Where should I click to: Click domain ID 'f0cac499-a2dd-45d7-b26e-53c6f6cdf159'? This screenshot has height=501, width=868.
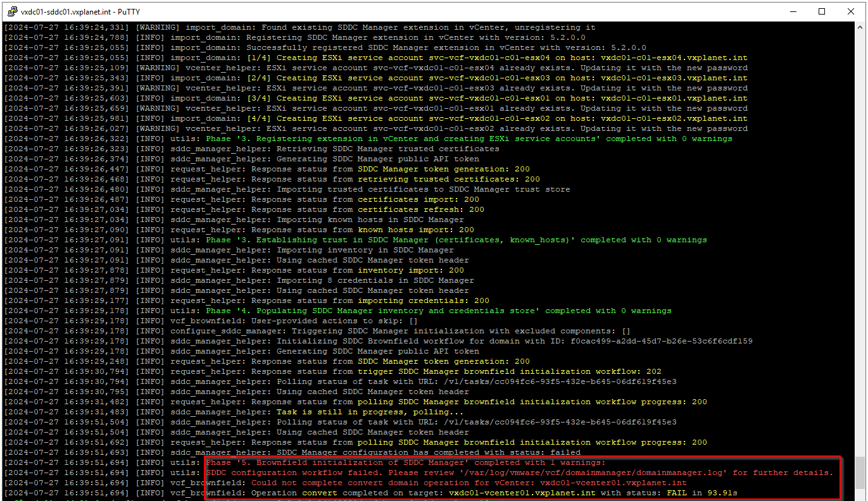[662, 341]
